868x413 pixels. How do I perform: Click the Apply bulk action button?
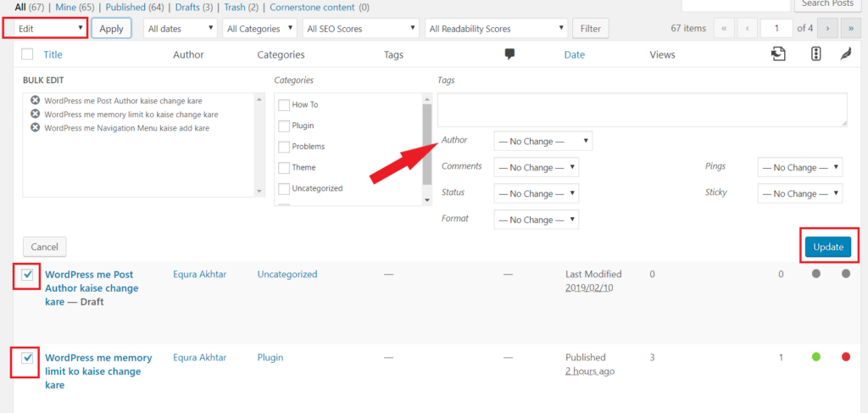click(111, 28)
